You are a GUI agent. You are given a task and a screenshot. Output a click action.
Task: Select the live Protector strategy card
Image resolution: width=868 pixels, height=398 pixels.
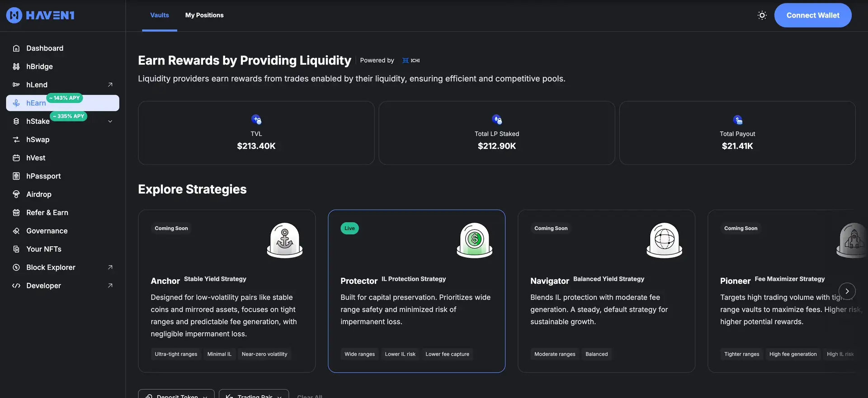click(x=416, y=291)
